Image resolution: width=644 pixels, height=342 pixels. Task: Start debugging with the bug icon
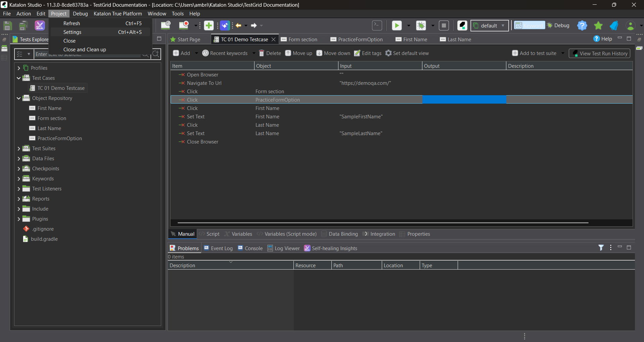click(x=421, y=25)
